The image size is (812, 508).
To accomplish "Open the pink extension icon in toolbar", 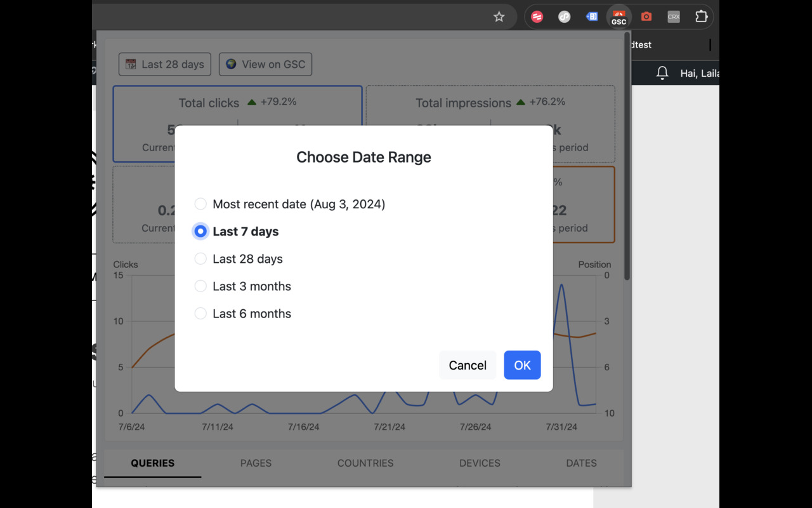I will (537, 17).
